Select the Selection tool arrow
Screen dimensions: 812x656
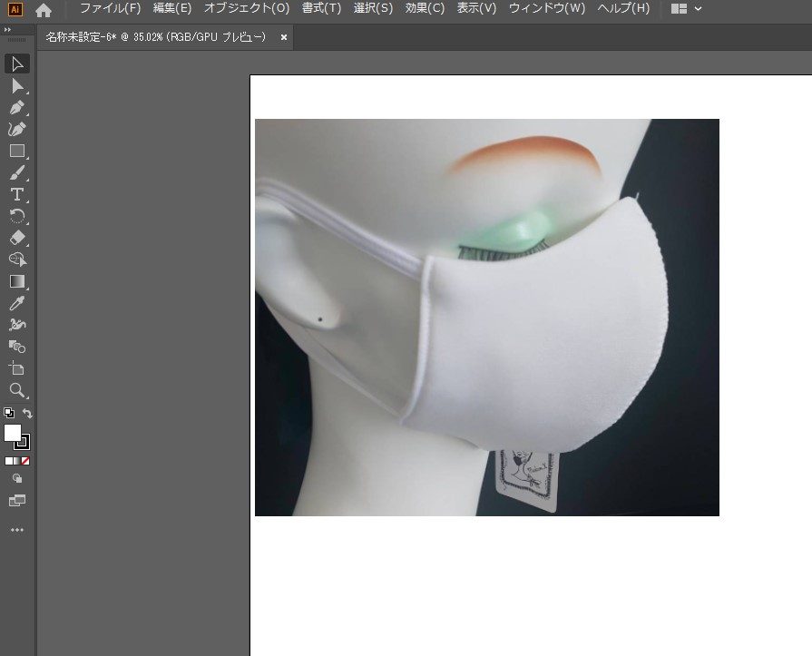[x=17, y=64]
